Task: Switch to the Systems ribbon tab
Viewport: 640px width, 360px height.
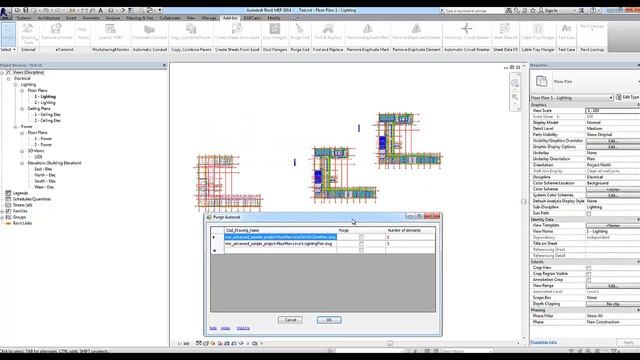Action: pyautogui.click(x=23, y=18)
